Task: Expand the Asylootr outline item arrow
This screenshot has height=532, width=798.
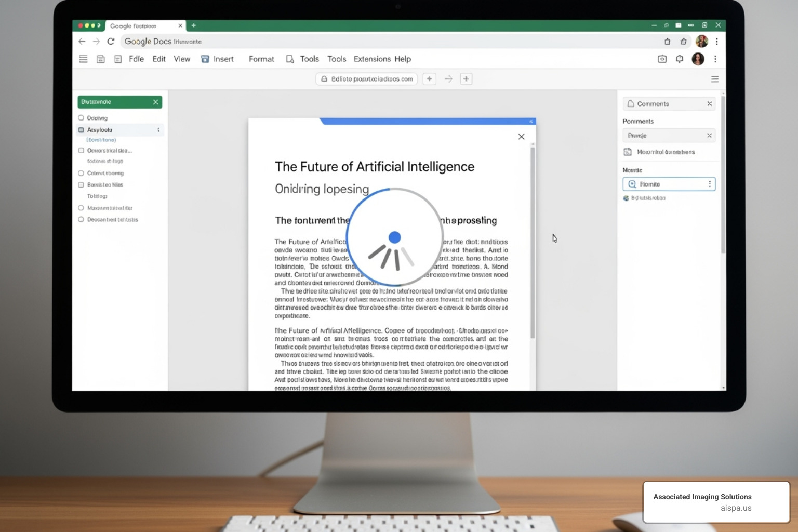Action: click(158, 130)
